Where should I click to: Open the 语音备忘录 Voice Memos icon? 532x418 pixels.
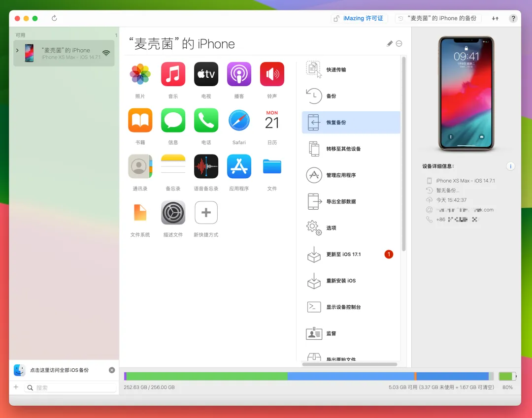[206, 166]
